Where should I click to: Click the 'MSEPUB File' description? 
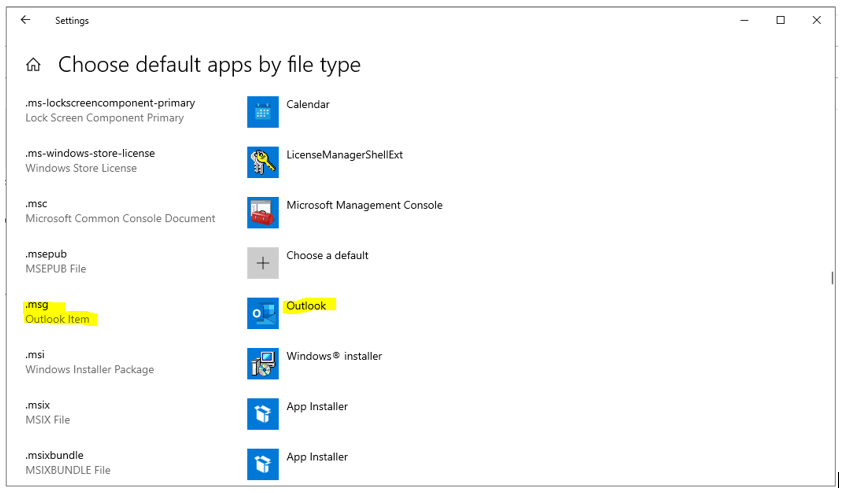(56, 269)
